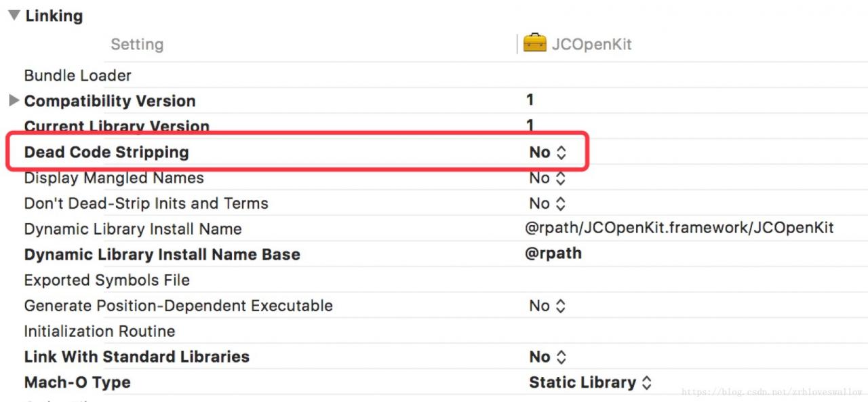Open Generate Position-Dependent Executable popup
Image resolution: width=868 pixels, height=402 pixels.
[x=547, y=306]
